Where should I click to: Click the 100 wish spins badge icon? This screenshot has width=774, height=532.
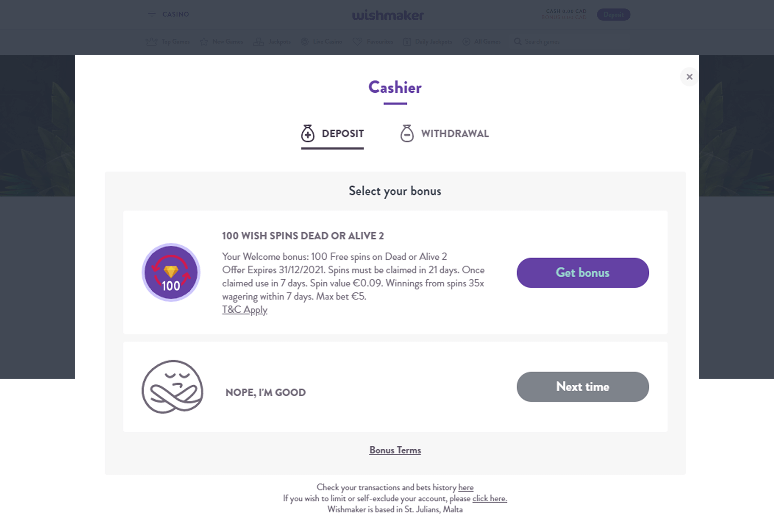[171, 272]
